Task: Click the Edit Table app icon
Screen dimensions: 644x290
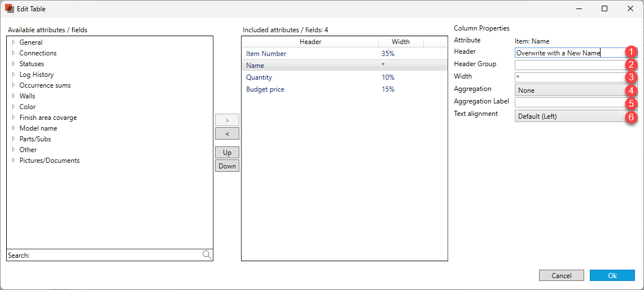Action: tap(9, 8)
